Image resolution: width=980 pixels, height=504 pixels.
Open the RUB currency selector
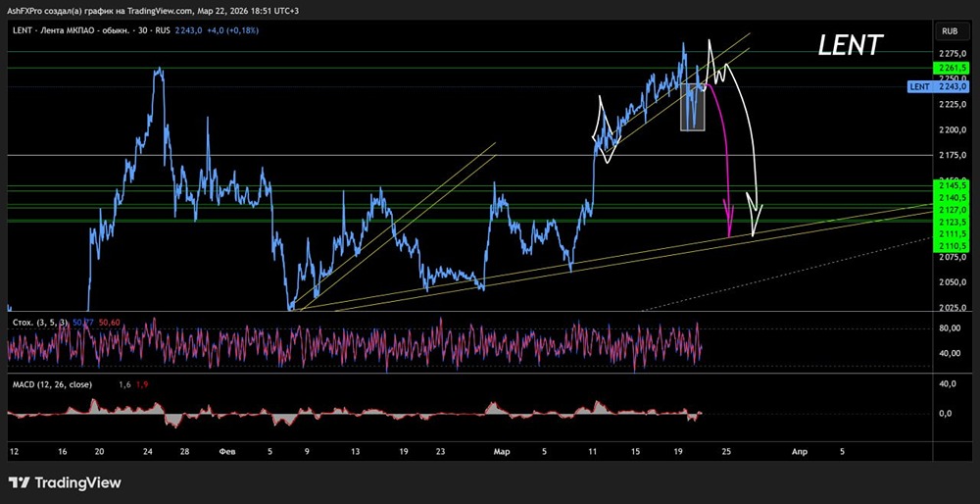click(951, 30)
